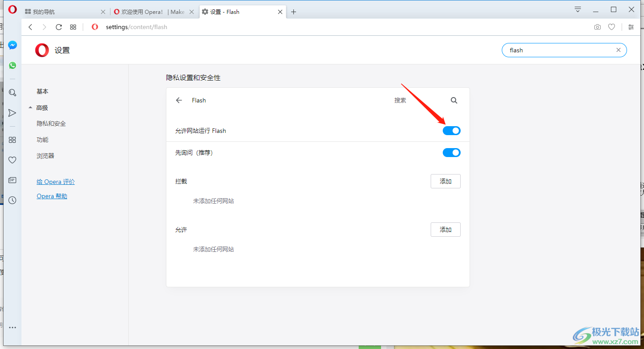The image size is (644, 349).
Task: Open Messenger in the sidebar
Action: pyautogui.click(x=13, y=45)
